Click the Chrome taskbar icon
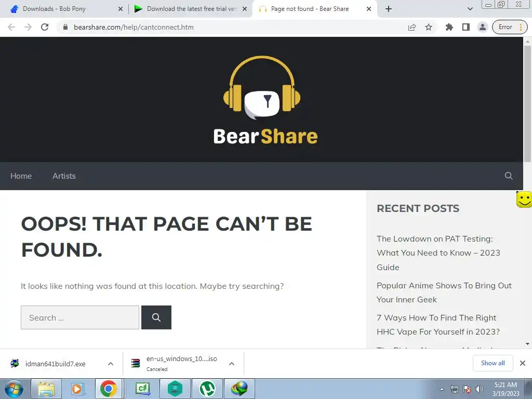Screen dimensions: 532x399 click(108, 389)
